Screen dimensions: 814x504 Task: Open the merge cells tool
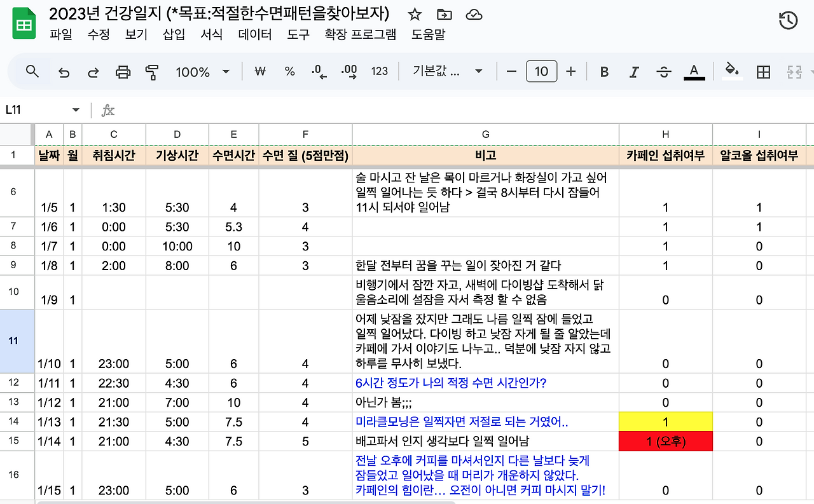[x=794, y=71]
